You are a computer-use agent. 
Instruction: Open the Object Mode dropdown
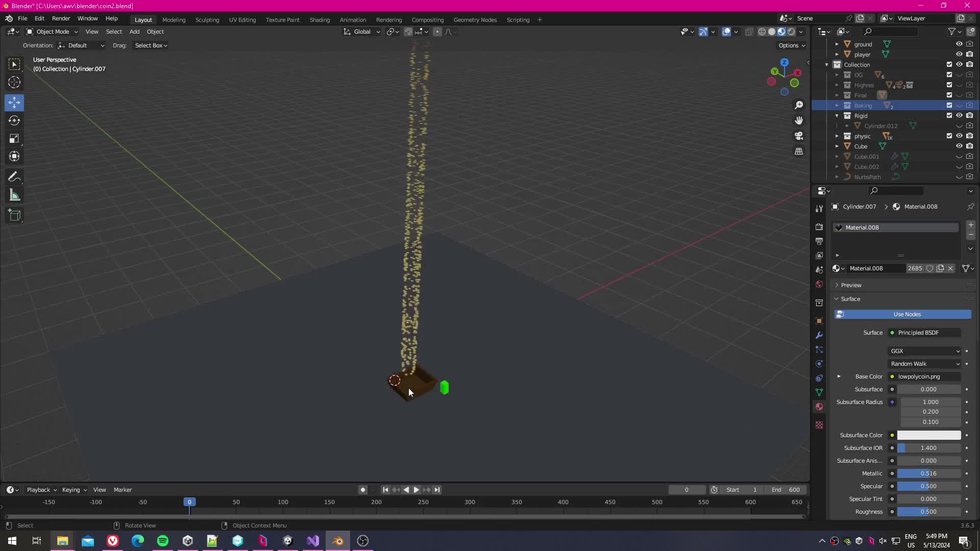(x=52, y=32)
